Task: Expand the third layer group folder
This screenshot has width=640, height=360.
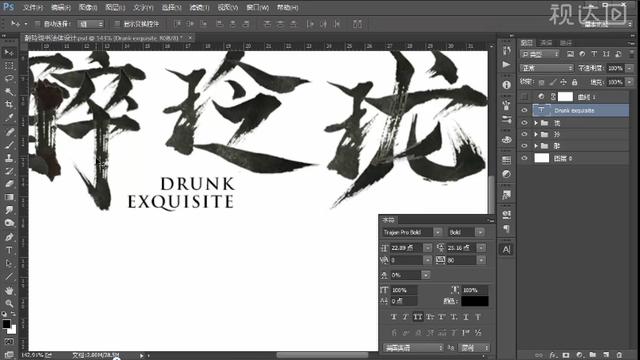Action: click(536, 146)
